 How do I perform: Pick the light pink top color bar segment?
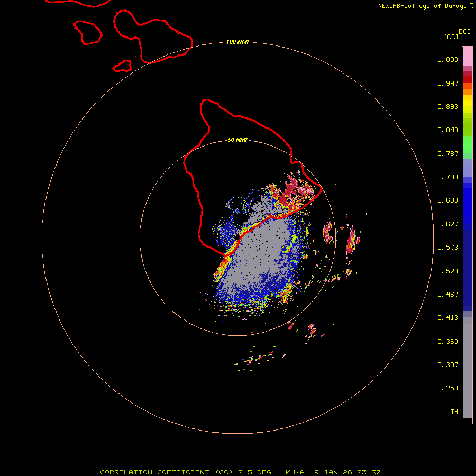[467, 57]
